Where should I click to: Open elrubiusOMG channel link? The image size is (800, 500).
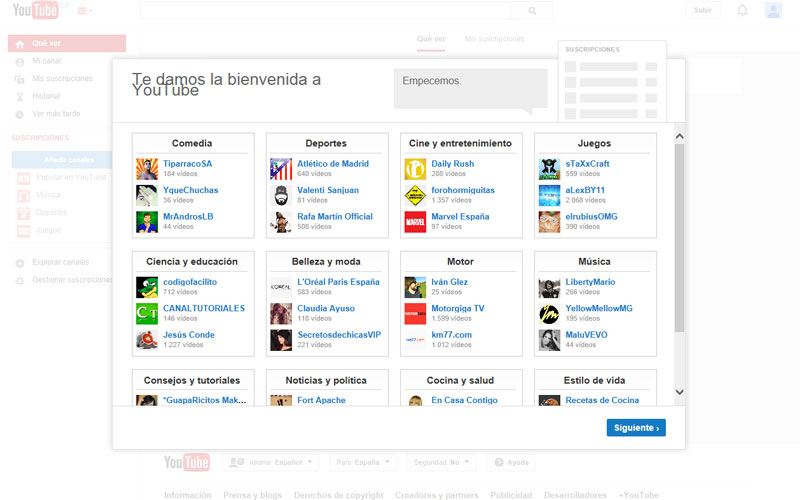591,216
